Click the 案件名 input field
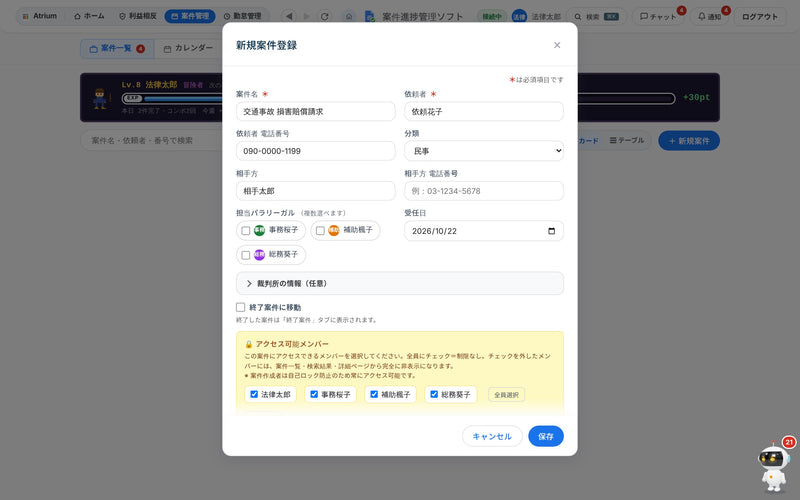The image size is (800, 500). click(x=315, y=111)
